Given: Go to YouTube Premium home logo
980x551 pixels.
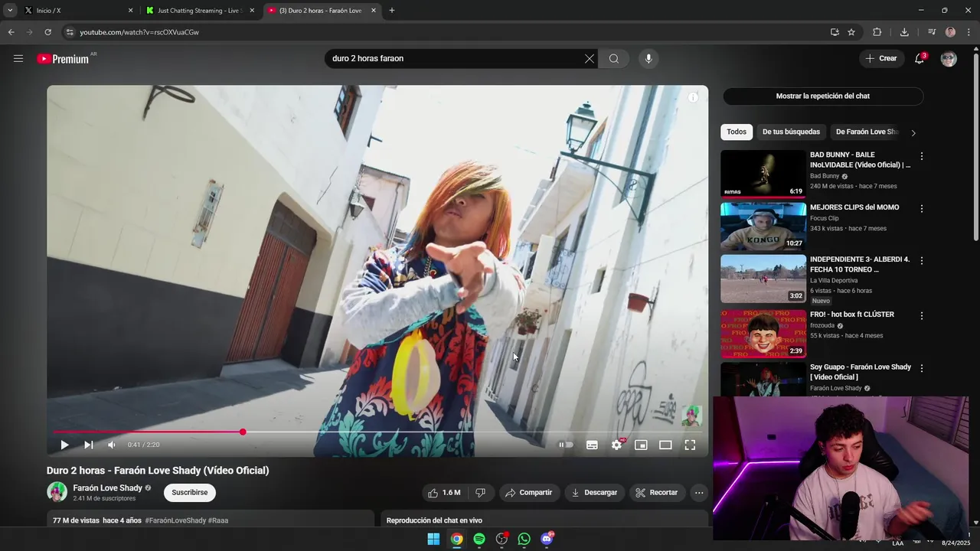Looking at the screenshot, I should [x=63, y=59].
